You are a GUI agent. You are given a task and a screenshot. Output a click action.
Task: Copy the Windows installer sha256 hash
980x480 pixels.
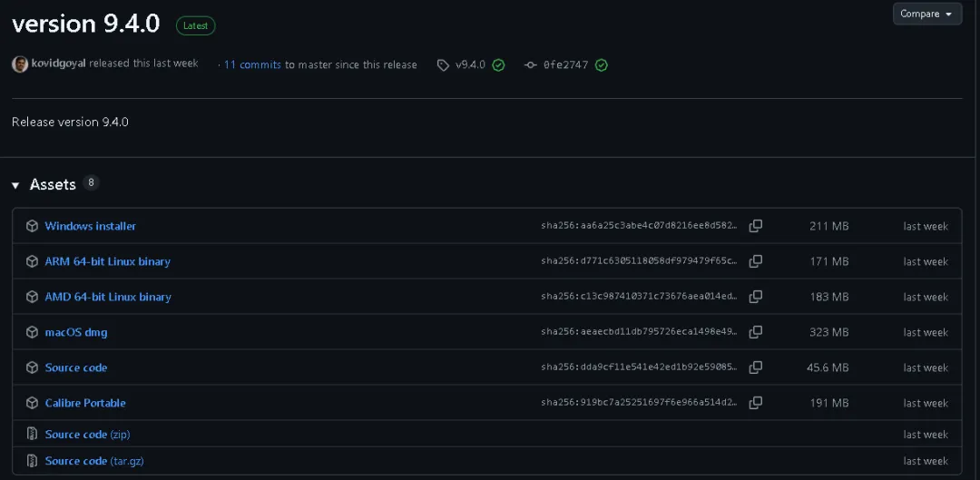pos(756,226)
